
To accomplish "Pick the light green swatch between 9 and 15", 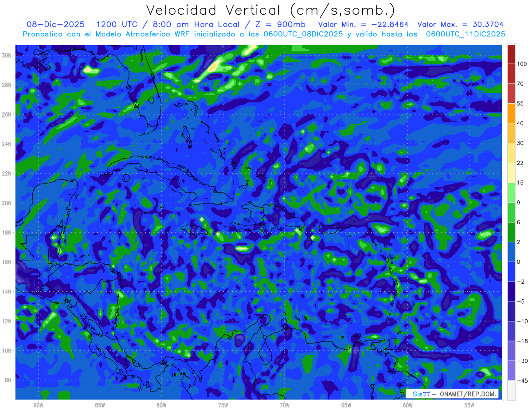I will (x=511, y=192).
